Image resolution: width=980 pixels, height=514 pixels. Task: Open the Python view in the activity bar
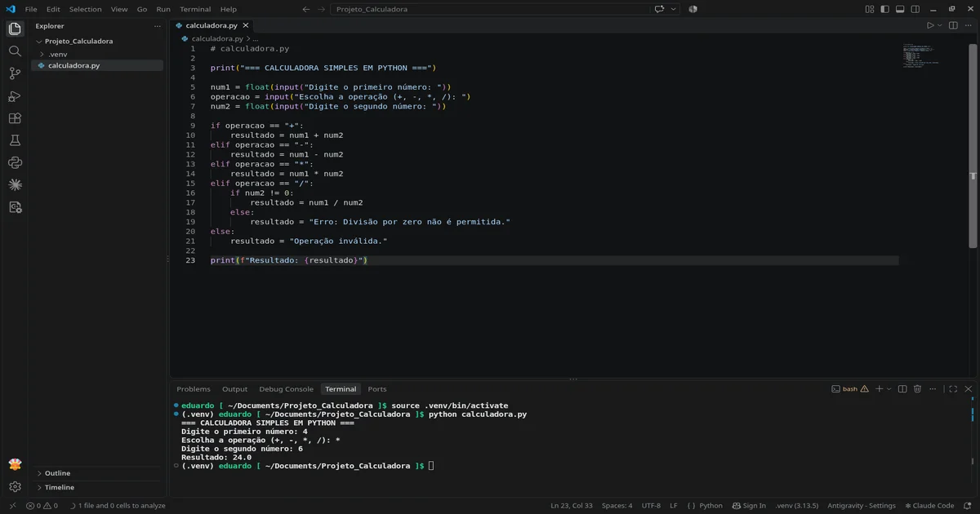(15, 162)
